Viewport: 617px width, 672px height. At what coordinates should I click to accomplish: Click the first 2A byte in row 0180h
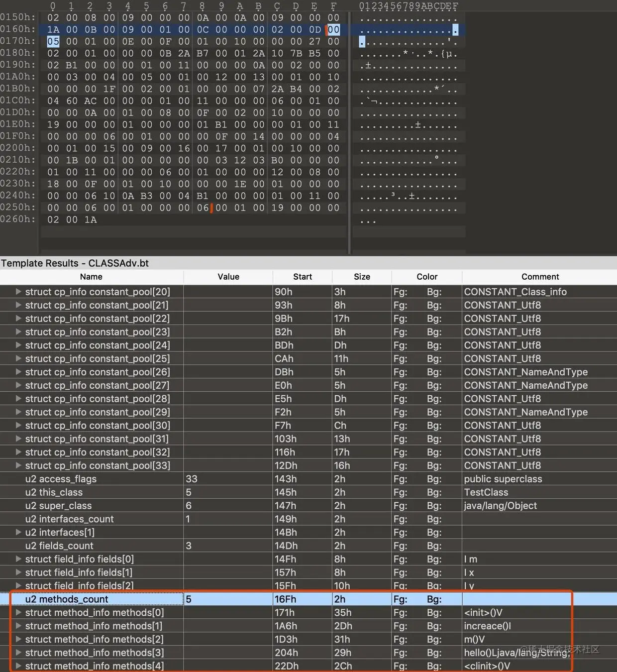coord(184,53)
